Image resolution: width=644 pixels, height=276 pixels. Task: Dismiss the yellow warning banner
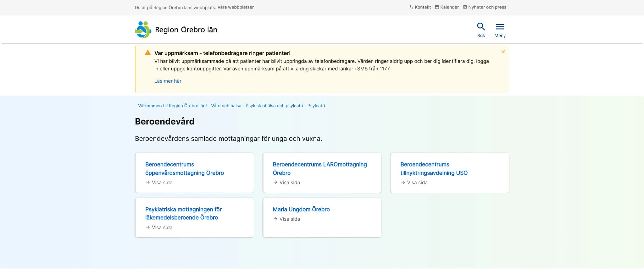click(x=503, y=52)
